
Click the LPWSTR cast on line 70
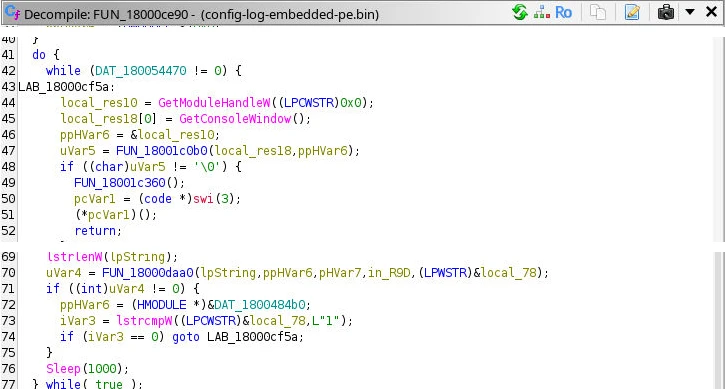445,273
